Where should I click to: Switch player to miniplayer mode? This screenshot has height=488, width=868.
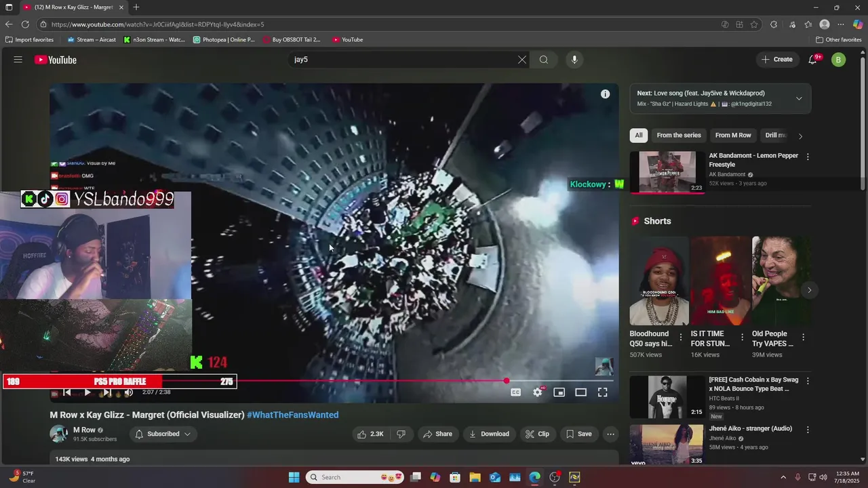tap(559, 392)
